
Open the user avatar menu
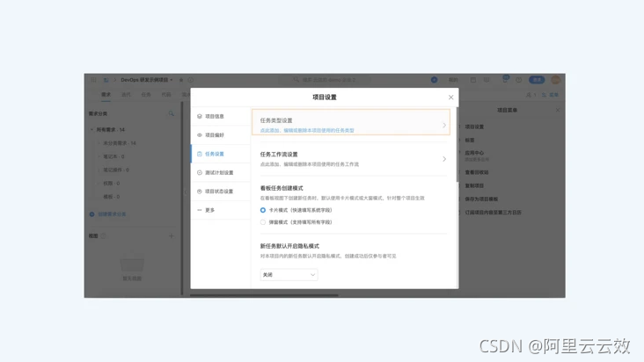(x=556, y=80)
